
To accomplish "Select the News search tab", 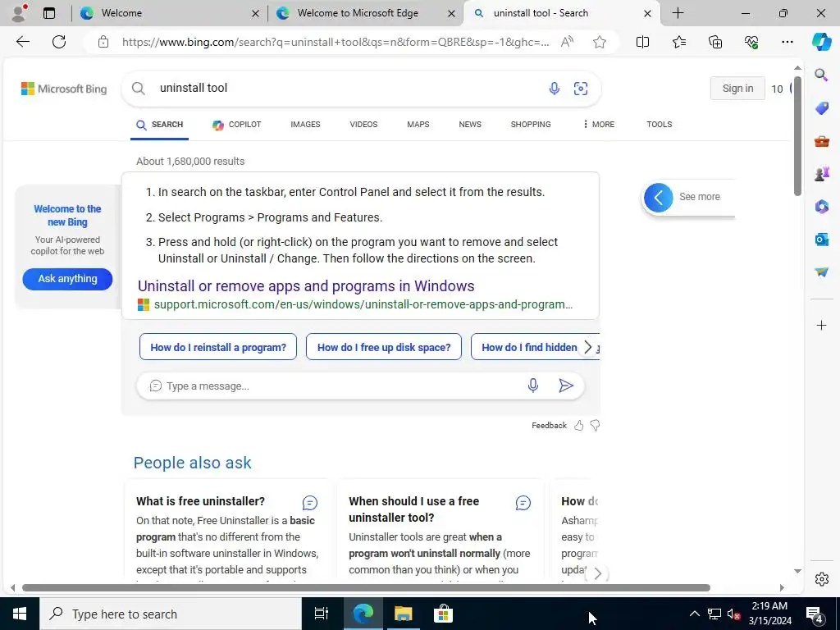I will 470,125.
